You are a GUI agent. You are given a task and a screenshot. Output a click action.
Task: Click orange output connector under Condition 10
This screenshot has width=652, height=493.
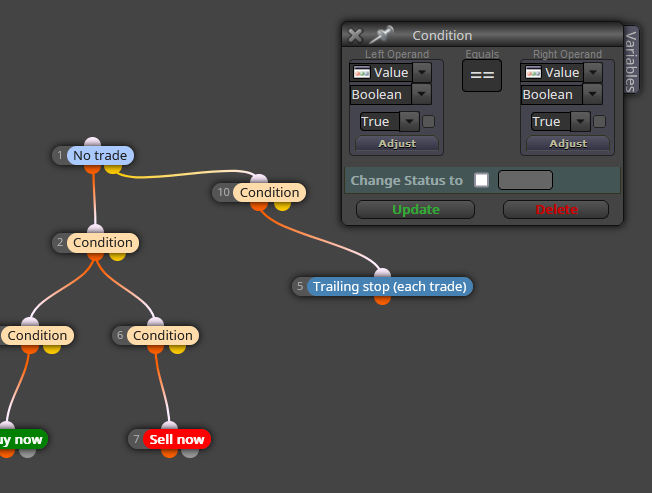pos(259,205)
